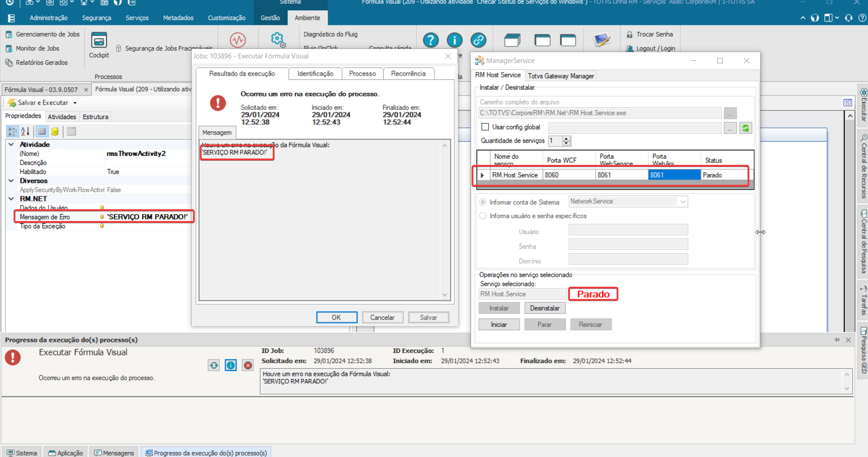Click the Porta WCF cell 8060
This screenshot has height=457, width=868.
click(x=569, y=175)
